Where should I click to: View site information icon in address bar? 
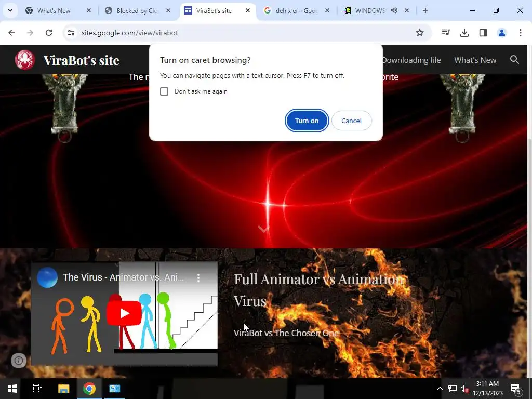(71, 33)
